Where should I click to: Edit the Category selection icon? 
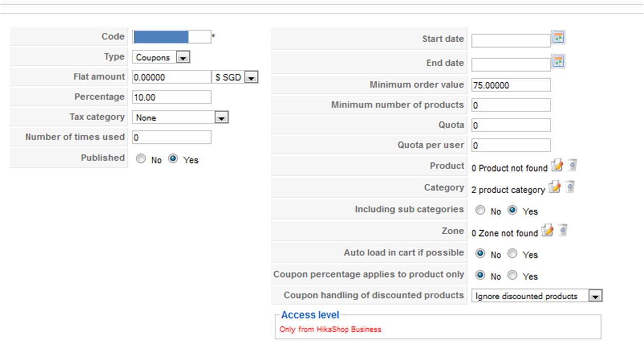tap(554, 187)
